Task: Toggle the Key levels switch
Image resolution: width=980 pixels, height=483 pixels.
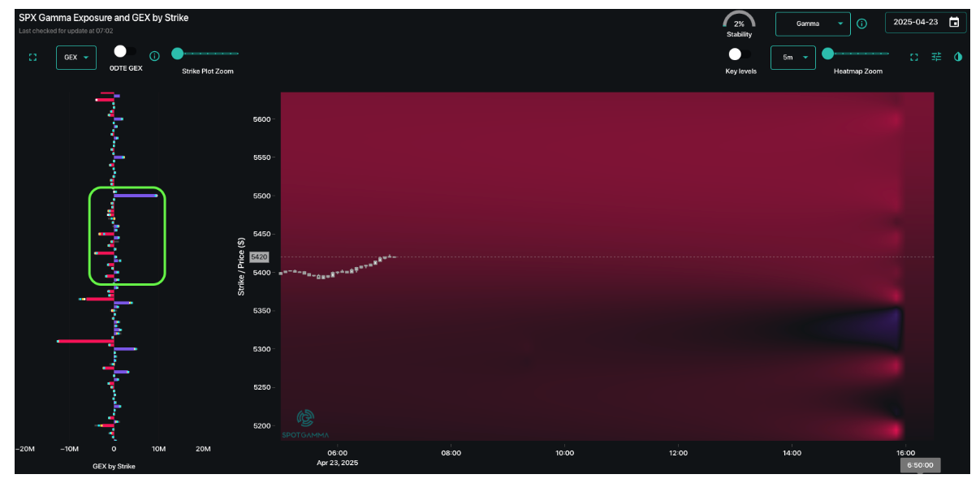Action: pos(739,54)
